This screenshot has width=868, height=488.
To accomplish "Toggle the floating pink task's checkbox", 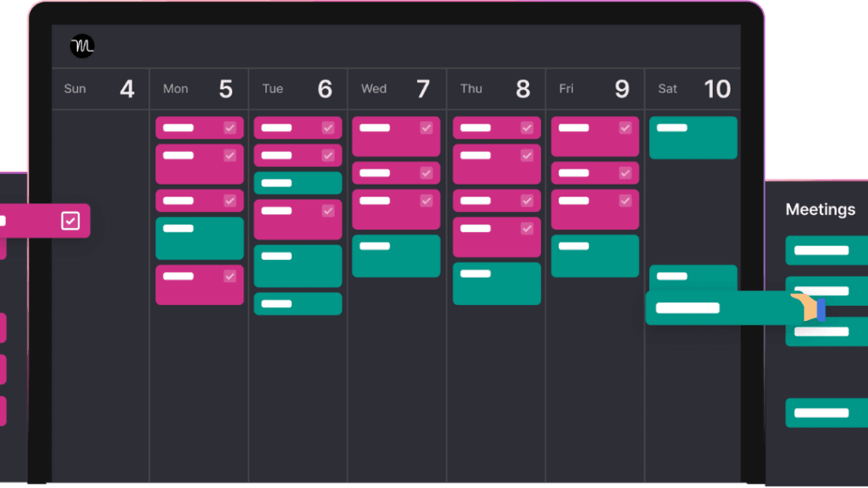I will point(70,221).
